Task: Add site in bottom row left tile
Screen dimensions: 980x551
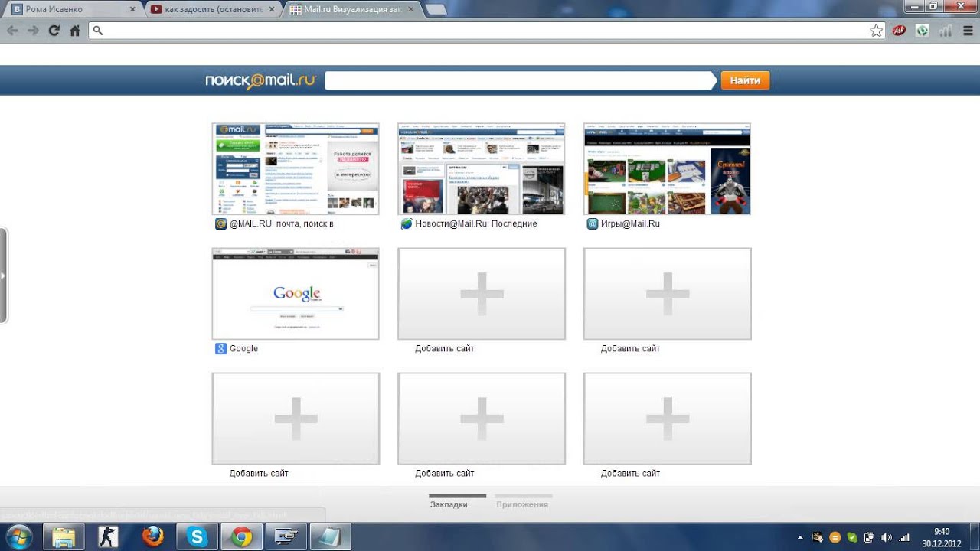Action: pos(296,419)
